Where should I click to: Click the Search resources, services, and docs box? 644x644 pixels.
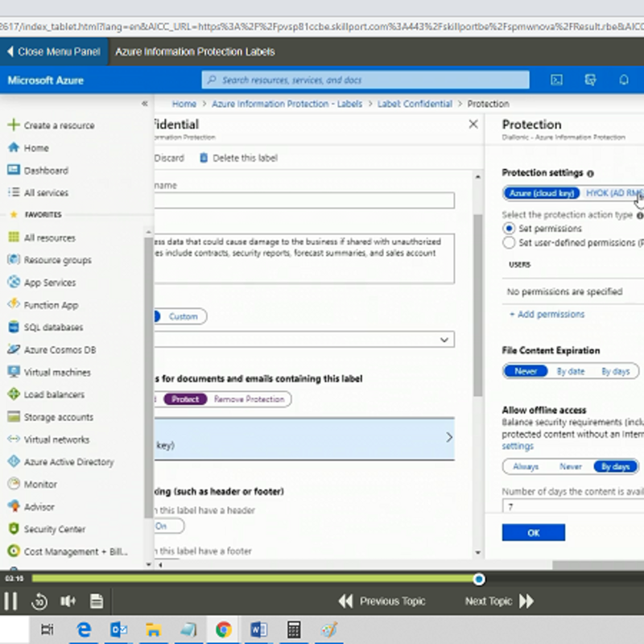point(365,80)
